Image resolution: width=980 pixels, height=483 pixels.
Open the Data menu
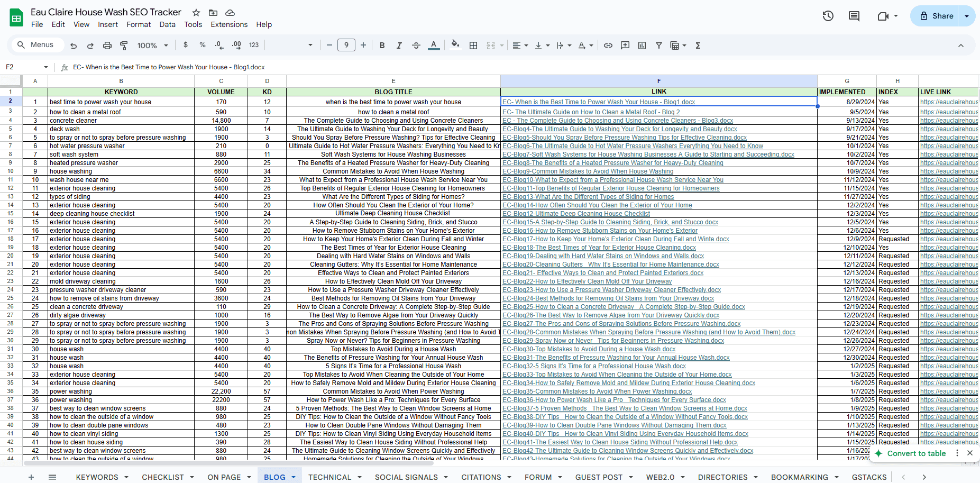167,24
